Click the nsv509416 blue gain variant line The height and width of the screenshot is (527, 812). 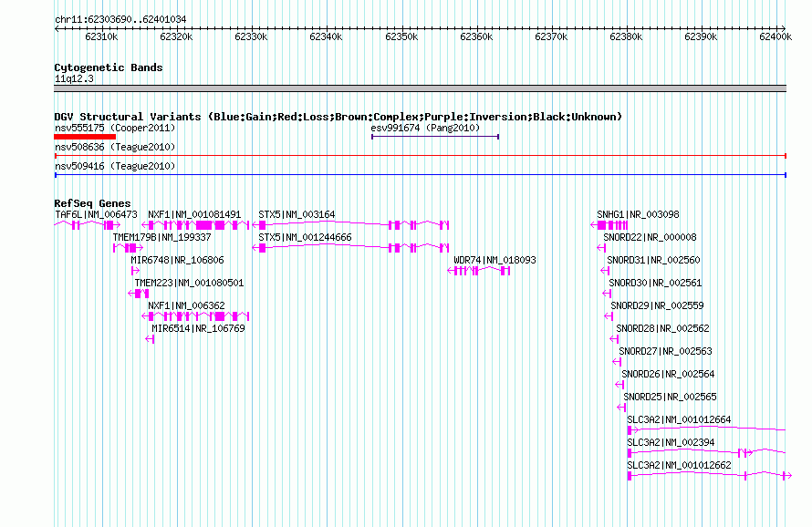point(420,175)
